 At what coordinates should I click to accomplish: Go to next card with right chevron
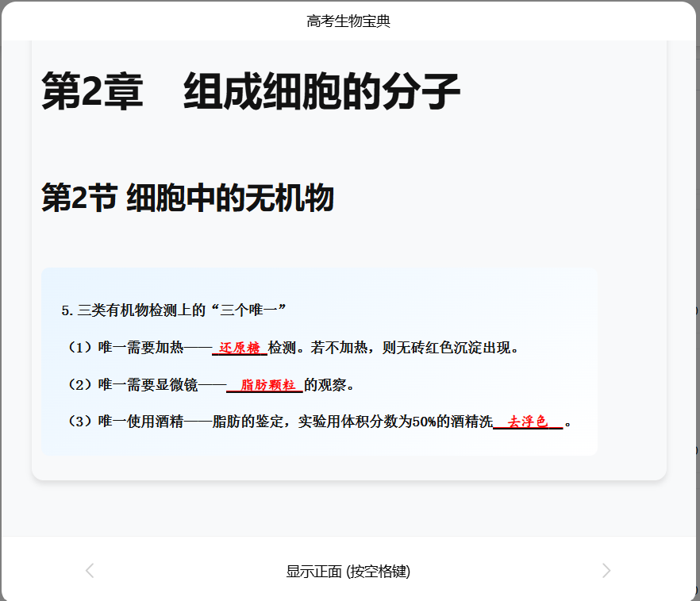point(606,571)
